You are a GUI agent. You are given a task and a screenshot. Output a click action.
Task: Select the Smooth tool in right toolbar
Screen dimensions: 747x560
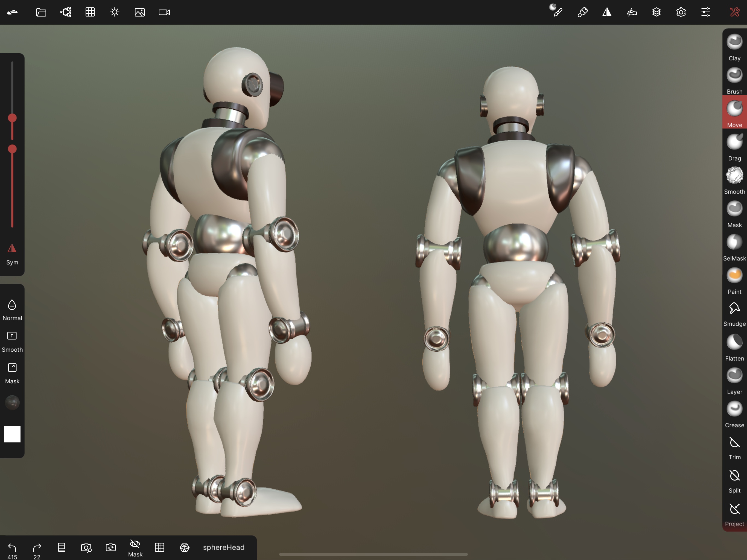734,180
